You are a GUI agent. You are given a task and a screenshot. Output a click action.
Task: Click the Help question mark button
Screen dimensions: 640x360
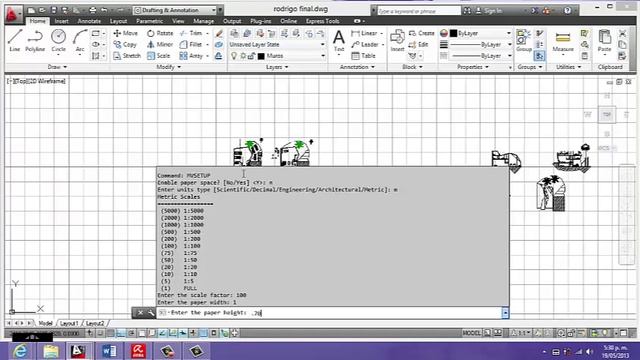(x=567, y=11)
